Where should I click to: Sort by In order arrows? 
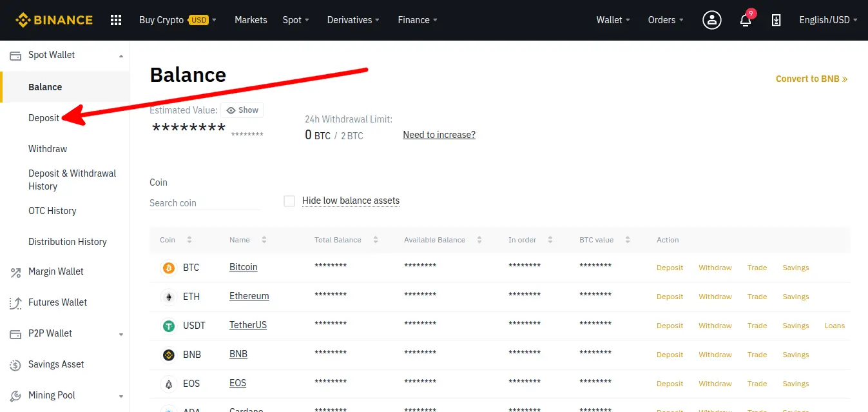tap(550, 240)
